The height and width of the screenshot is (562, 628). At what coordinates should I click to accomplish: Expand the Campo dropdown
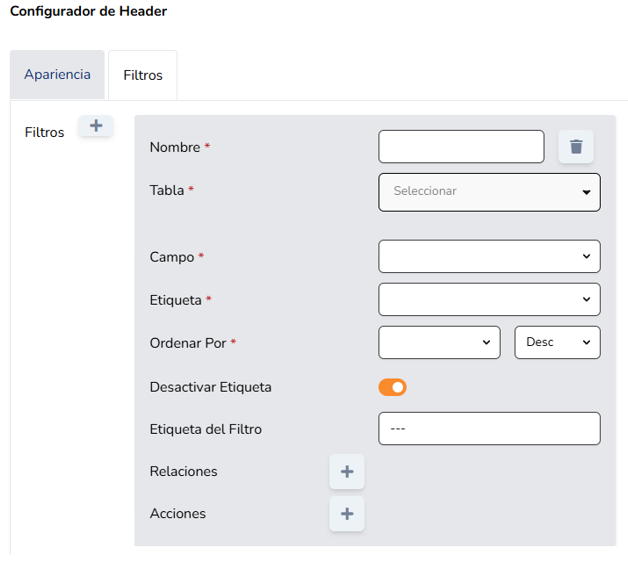(x=489, y=257)
